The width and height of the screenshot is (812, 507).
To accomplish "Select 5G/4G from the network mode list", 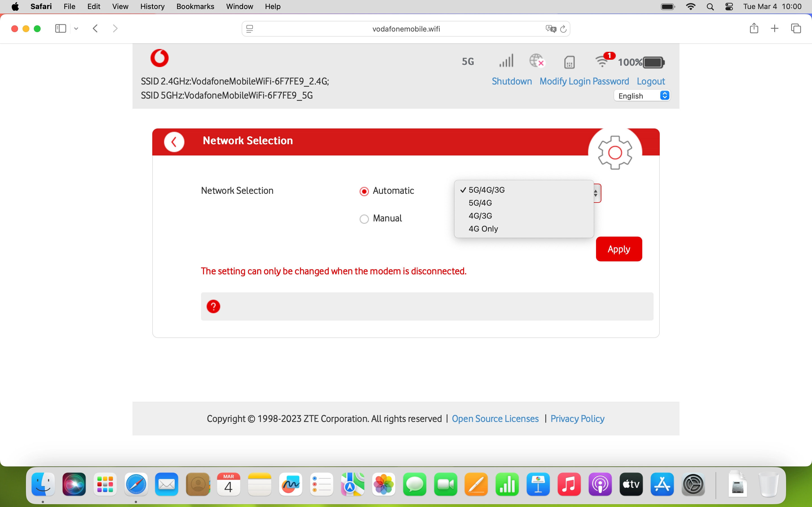I will pos(480,203).
